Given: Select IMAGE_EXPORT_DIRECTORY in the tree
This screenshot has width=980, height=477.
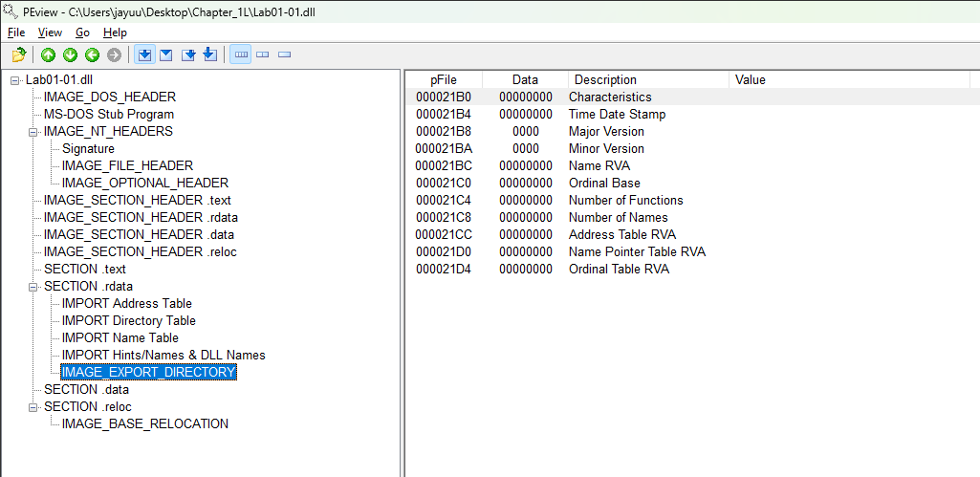Looking at the screenshot, I should tap(149, 372).
